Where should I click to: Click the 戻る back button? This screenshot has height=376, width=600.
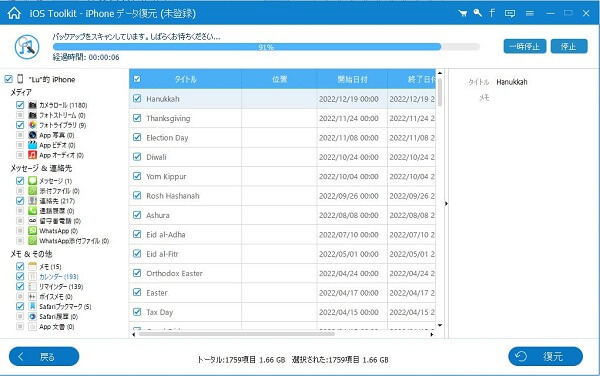44,356
